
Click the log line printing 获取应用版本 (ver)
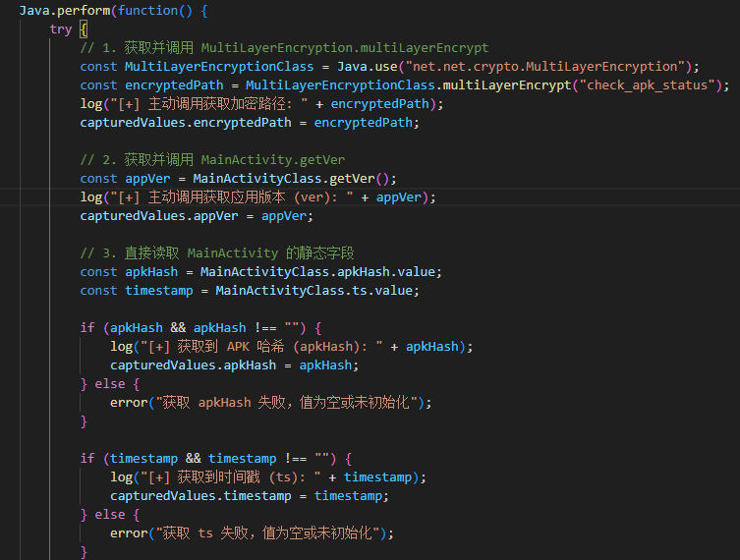point(258,197)
